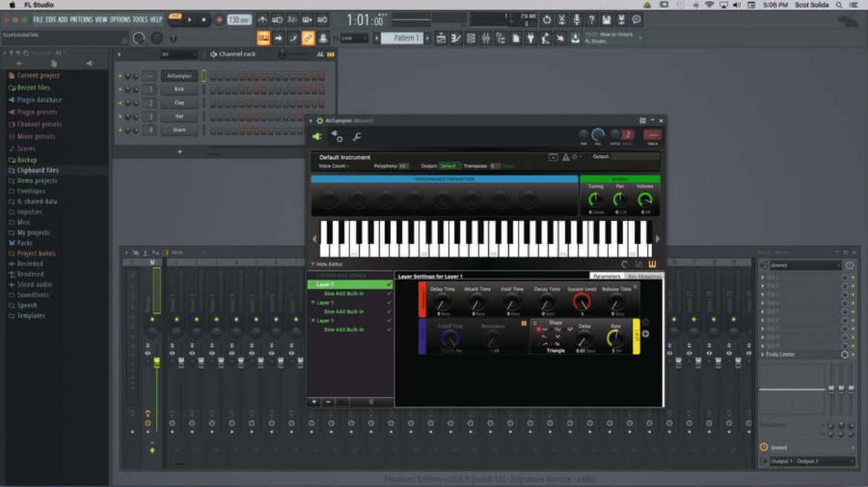This screenshot has height=487, width=868.
Task: Select the Kick channel button
Action: click(179, 89)
